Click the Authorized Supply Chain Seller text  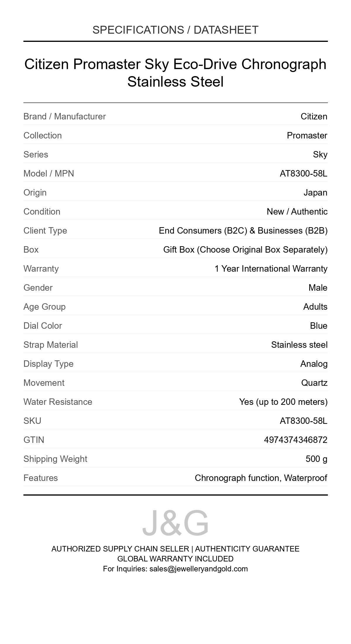[x=120, y=549]
